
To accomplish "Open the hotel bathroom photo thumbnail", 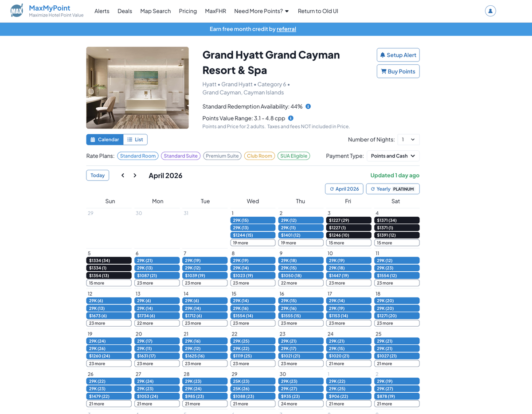I will [x=137, y=88].
